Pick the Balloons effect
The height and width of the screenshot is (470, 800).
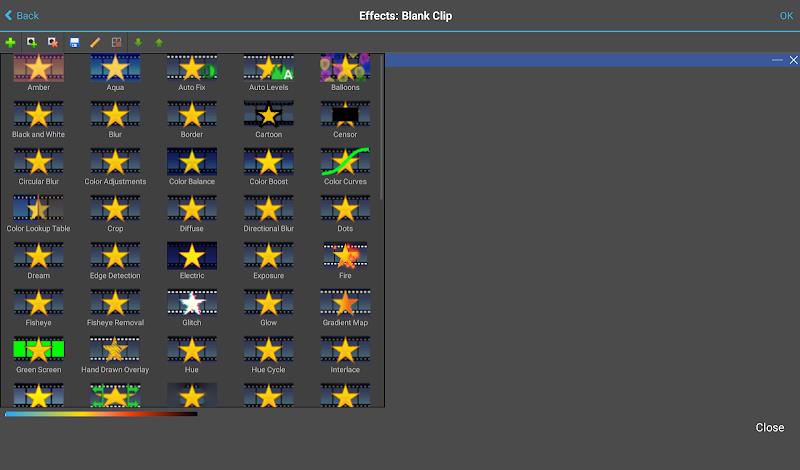(345, 72)
